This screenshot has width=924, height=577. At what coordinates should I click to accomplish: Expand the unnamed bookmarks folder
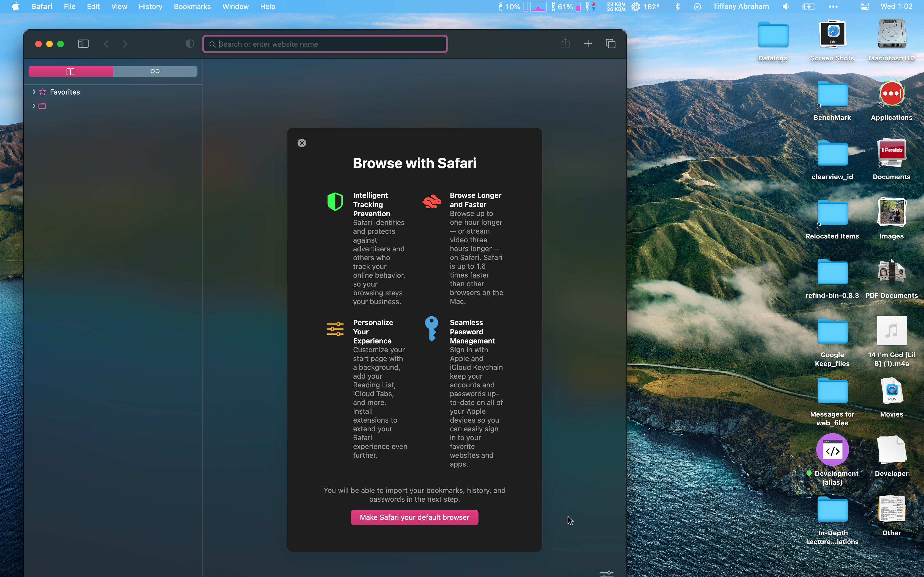click(34, 106)
